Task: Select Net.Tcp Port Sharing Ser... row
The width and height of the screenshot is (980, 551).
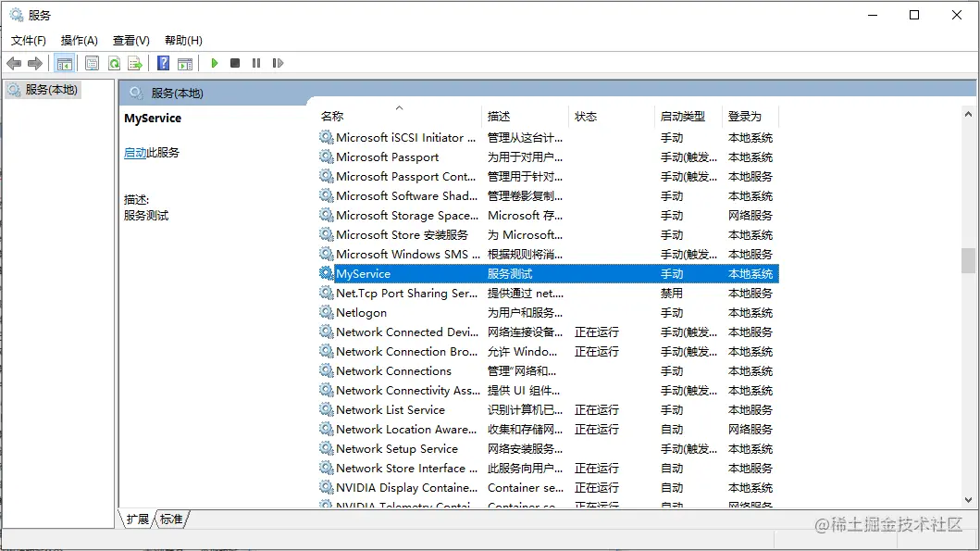Action: coord(549,293)
